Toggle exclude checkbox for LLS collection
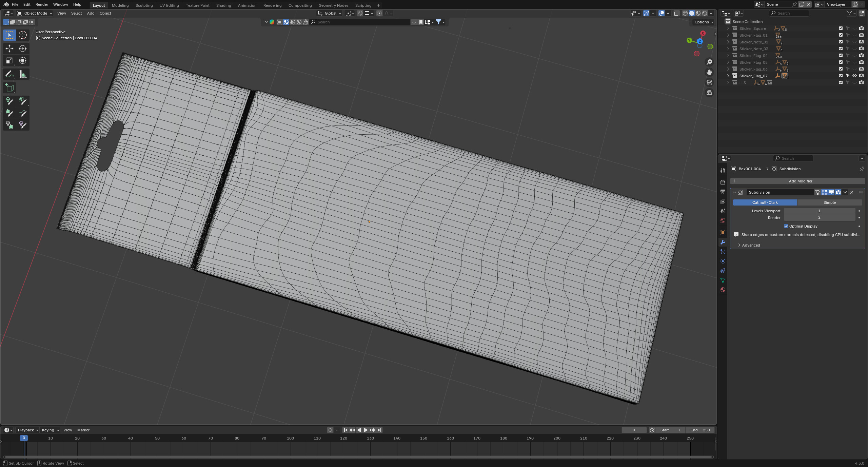 (841, 83)
